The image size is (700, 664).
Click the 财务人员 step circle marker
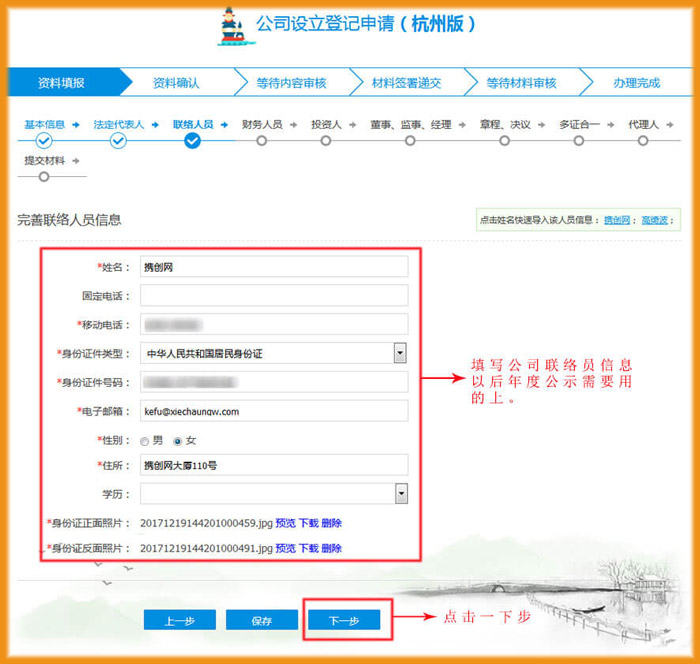click(x=262, y=141)
